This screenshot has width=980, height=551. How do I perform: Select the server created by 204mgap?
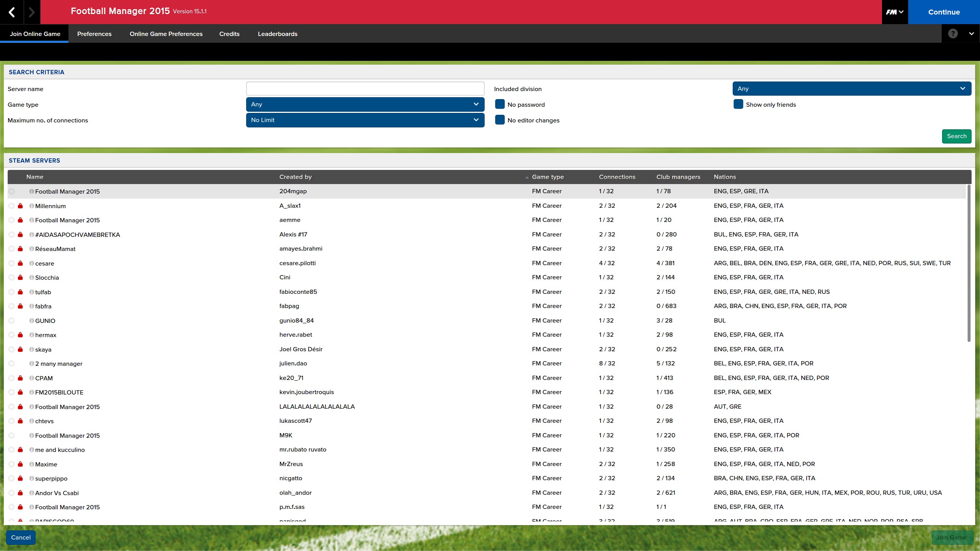(487, 191)
